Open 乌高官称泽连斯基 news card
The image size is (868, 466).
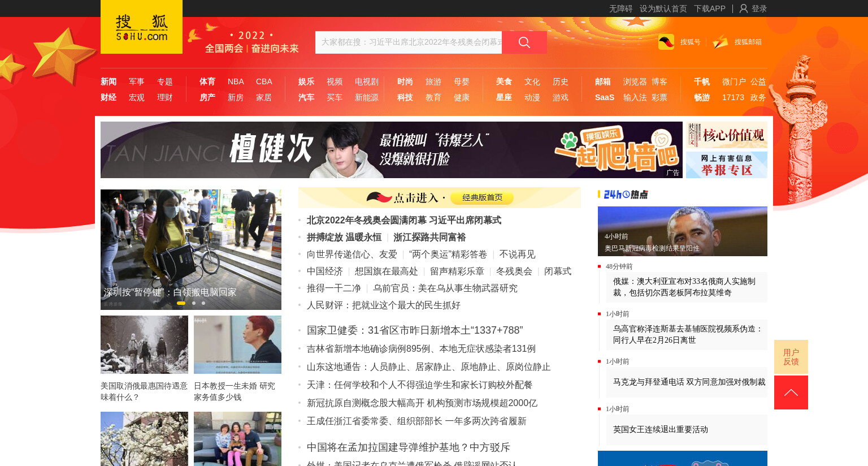click(687, 334)
